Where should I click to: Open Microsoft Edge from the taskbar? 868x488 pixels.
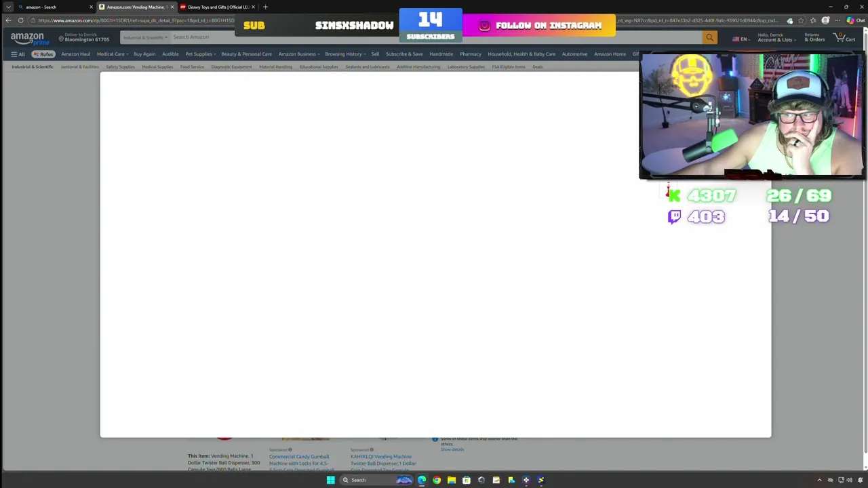422,480
